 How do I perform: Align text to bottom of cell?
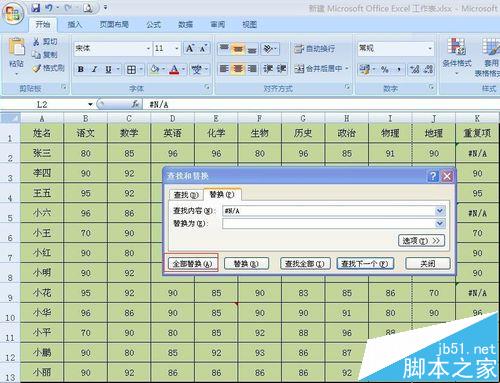[x=252, y=49]
